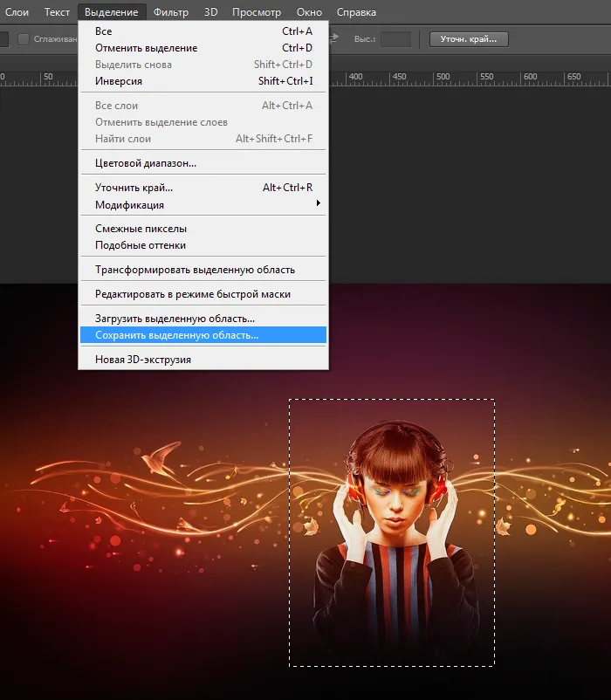Open the Просмотр menu
The height and width of the screenshot is (700, 611).
pos(257,12)
